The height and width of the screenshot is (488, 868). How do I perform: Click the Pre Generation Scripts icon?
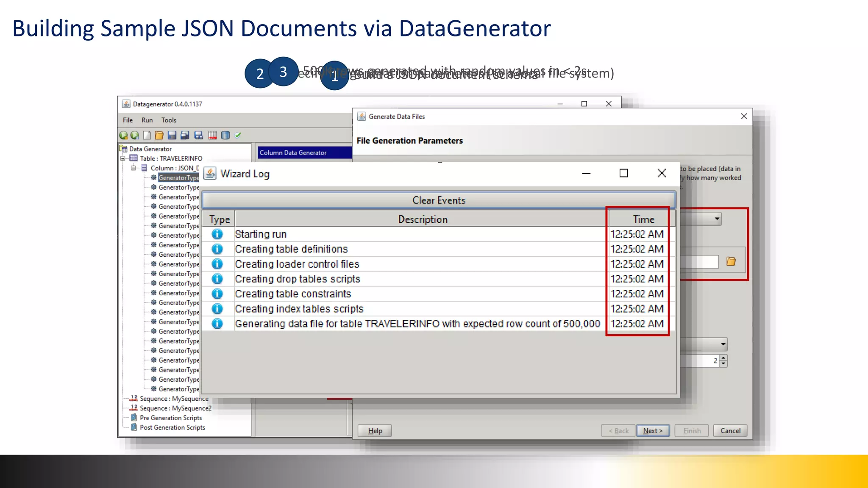click(x=134, y=417)
